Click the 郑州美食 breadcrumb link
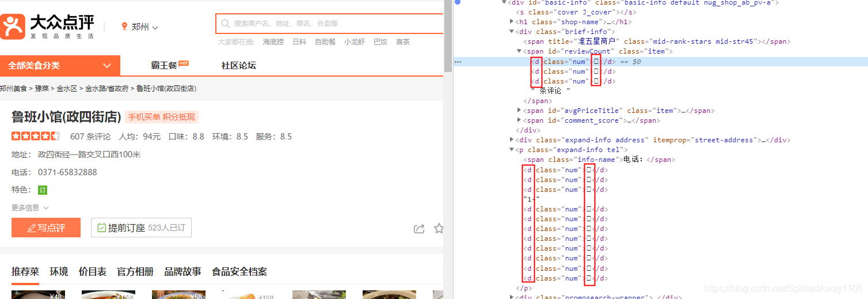868x299 pixels. 14,88
